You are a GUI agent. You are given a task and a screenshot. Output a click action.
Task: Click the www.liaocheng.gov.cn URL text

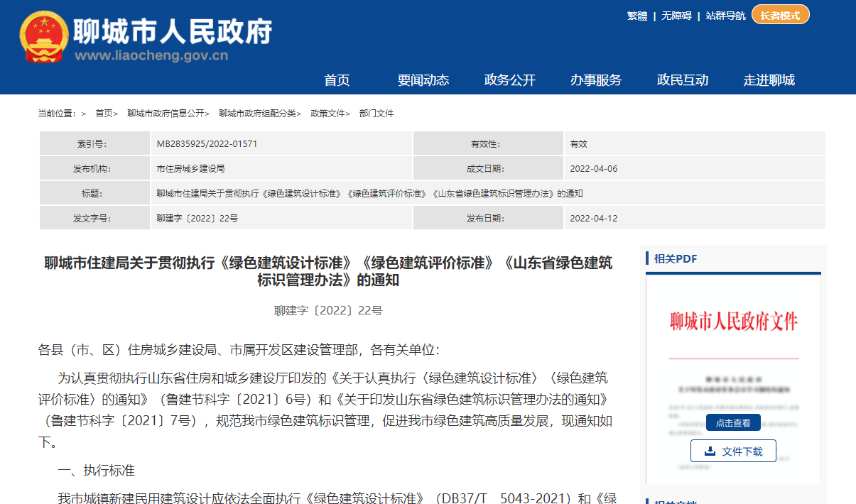pos(151,56)
